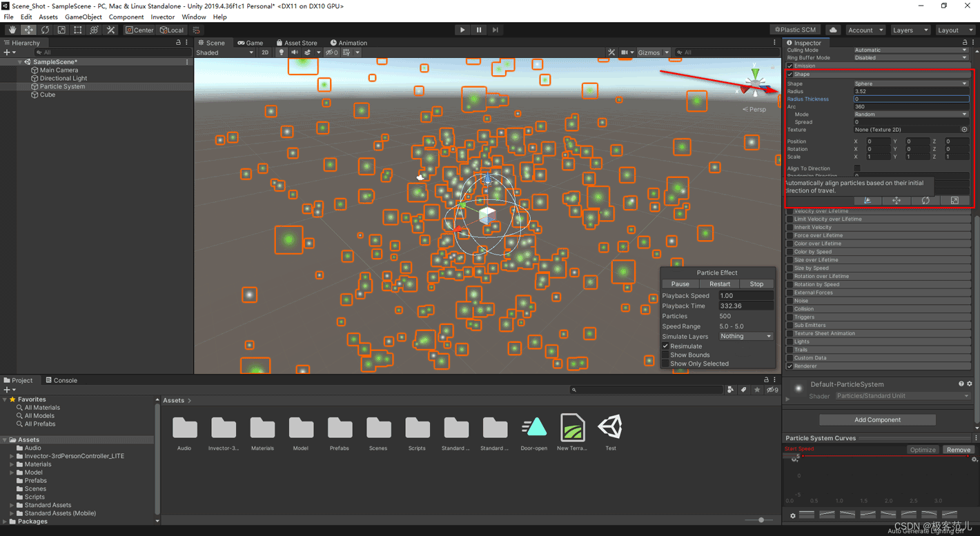Uncheck the Resimulate checkbox
Image resolution: width=980 pixels, height=536 pixels.
tap(666, 346)
